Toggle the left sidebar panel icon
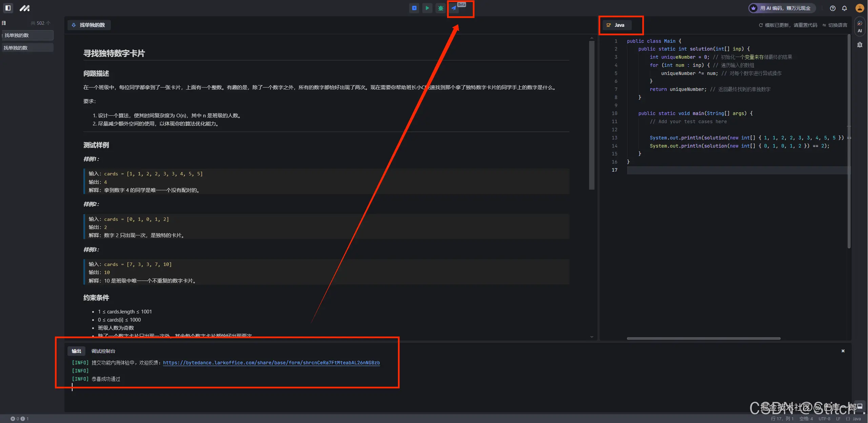The image size is (868, 423). tap(8, 8)
